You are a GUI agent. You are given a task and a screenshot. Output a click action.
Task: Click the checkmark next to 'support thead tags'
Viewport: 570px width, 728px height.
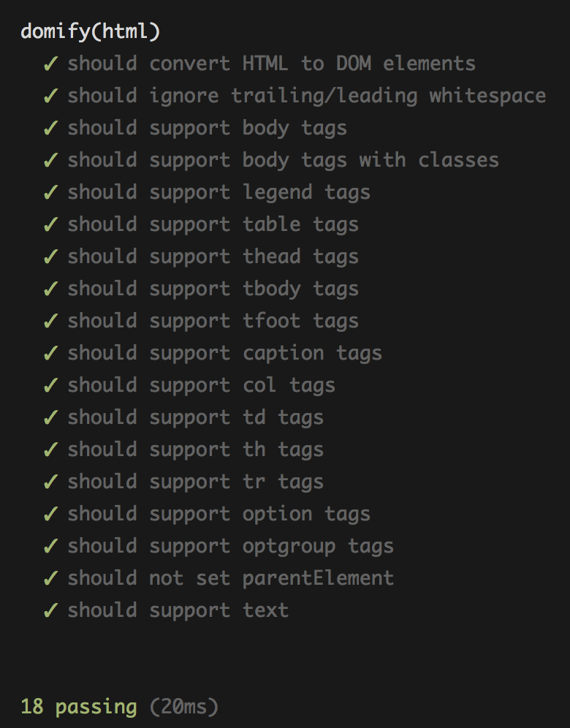point(50,257)
